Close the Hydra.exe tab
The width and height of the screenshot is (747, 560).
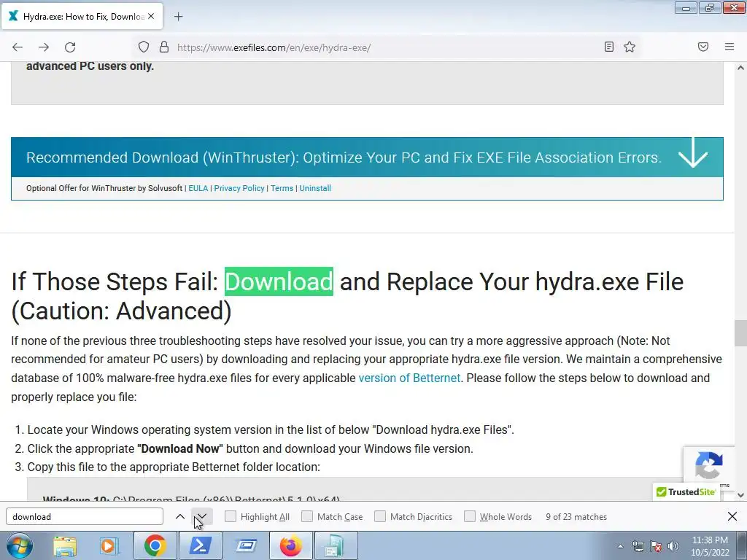pyautogui.click(x=151, y=16)
